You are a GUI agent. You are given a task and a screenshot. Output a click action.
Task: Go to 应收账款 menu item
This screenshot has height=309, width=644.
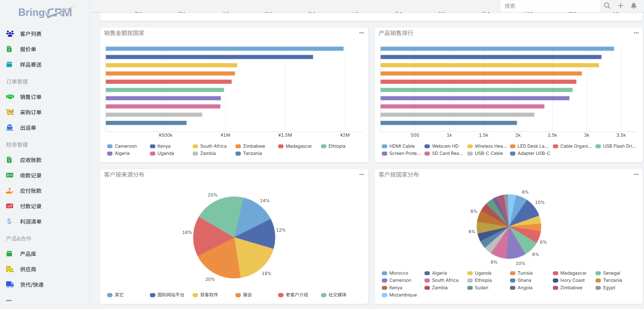pyautogui.click(x=31, y=160)
